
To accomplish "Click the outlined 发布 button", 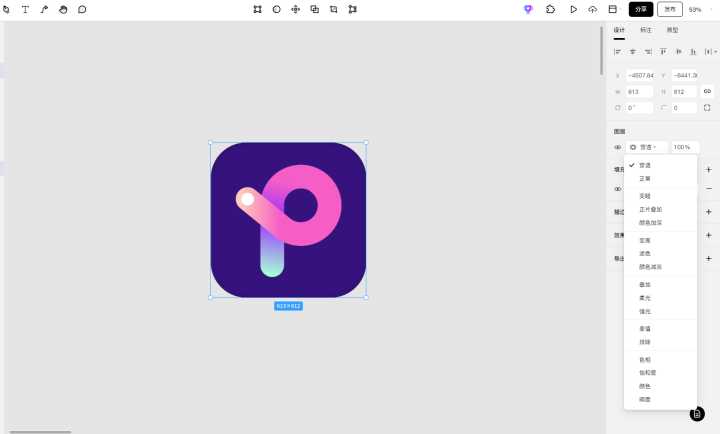I will click(x=670, y=9).
